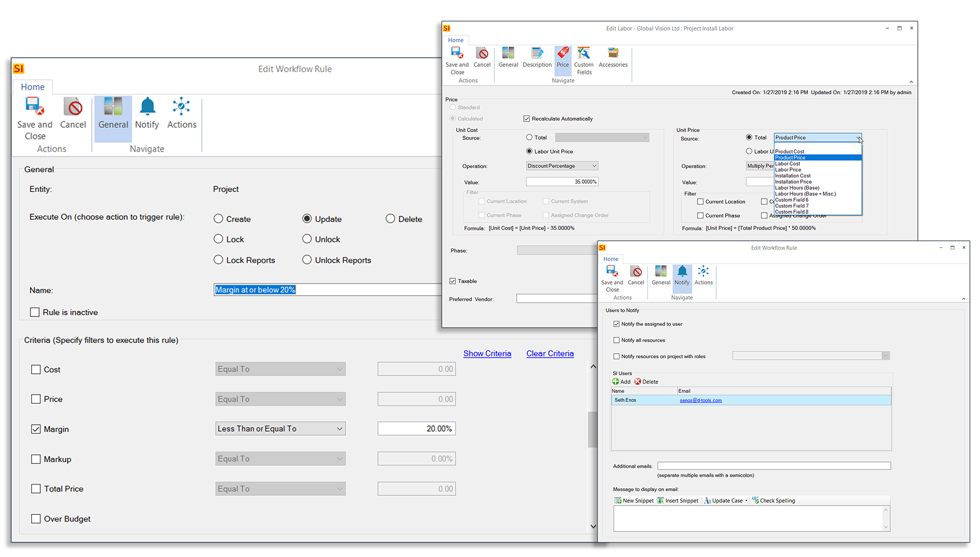Select Delete radio button for Execute On
Image resolution: width=980 pixels, height=557 pixels.
pyautogui.click(x=391, y=219)
